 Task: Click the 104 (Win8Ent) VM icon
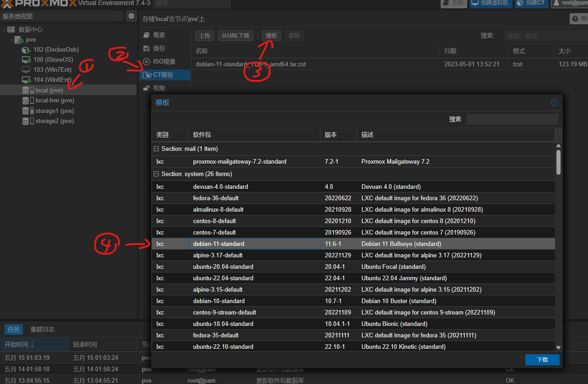[x=27, y=80]
